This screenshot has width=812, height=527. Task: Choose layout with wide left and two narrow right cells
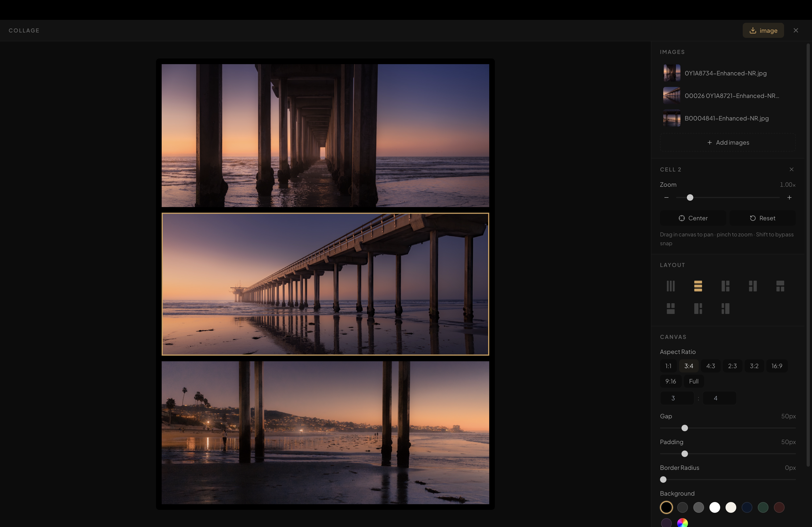click(x=698, y=309)
